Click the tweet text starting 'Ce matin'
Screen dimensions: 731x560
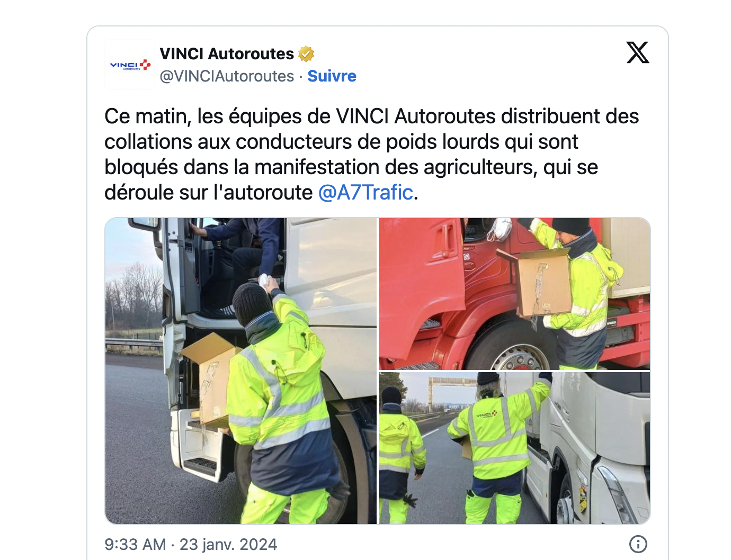(x=372, y=155)
